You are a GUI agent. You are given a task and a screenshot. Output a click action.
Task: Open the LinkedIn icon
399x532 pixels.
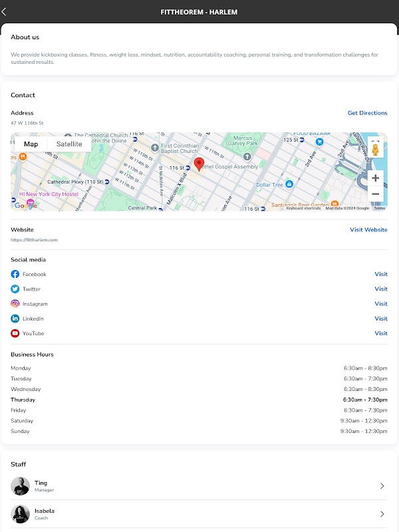coord(15,319)
